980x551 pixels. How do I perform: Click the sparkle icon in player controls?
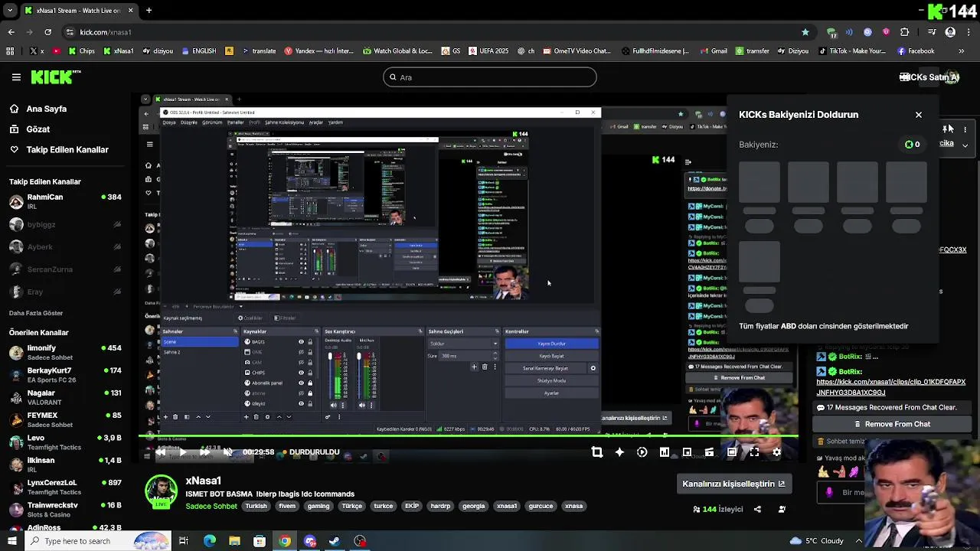click(619, 452)
